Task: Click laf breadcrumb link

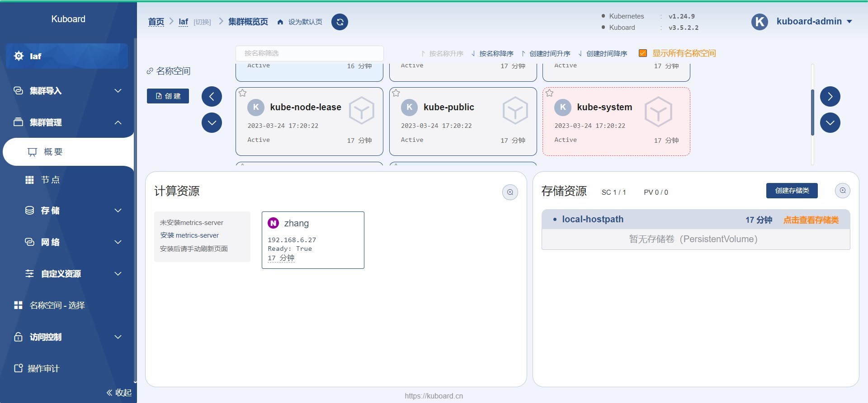Action: coord(183,22)
